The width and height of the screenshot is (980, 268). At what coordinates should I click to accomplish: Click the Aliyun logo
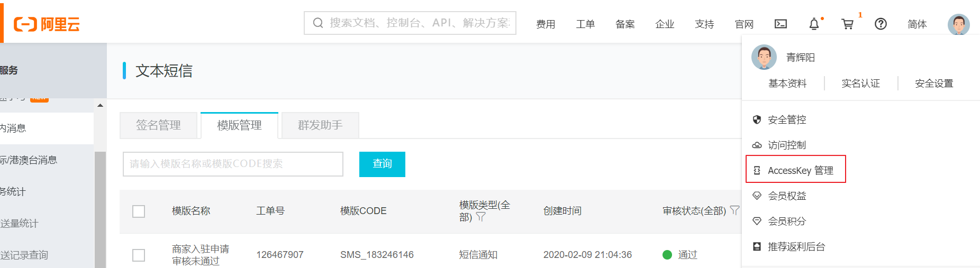(x=47, y=24)
